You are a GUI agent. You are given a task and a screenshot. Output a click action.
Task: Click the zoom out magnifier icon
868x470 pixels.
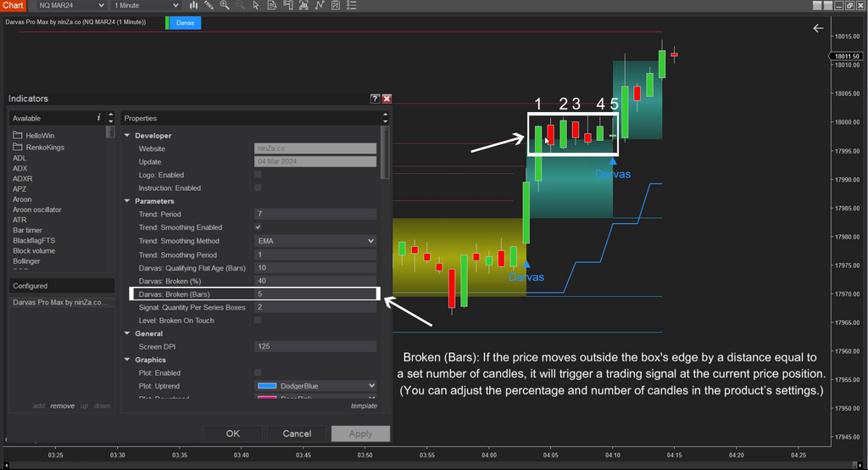240,5
